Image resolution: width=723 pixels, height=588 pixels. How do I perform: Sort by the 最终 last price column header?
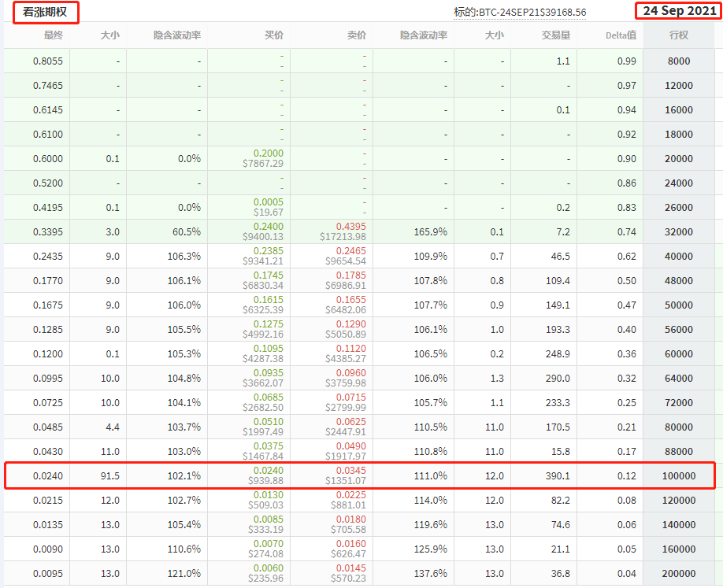point(53,35)
